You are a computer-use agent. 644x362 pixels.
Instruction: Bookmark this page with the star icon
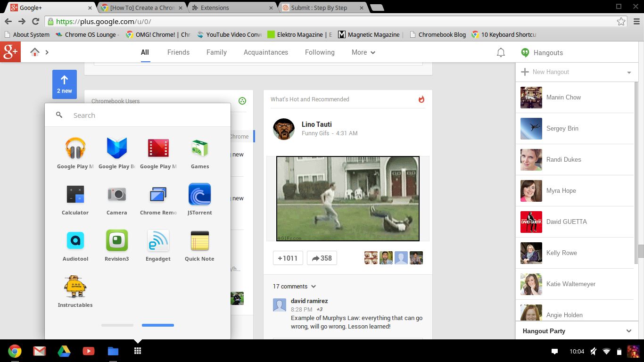(622, 21)
